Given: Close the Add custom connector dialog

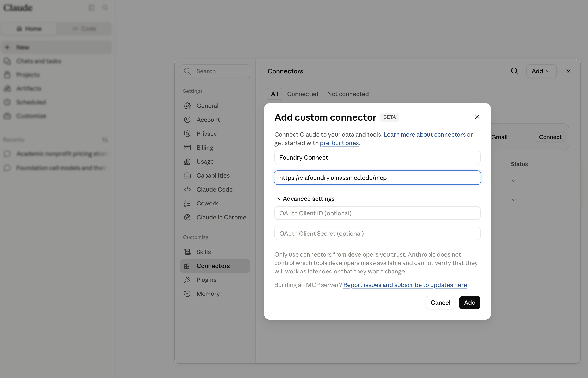Looking at the screenshot, I should 477,117.
